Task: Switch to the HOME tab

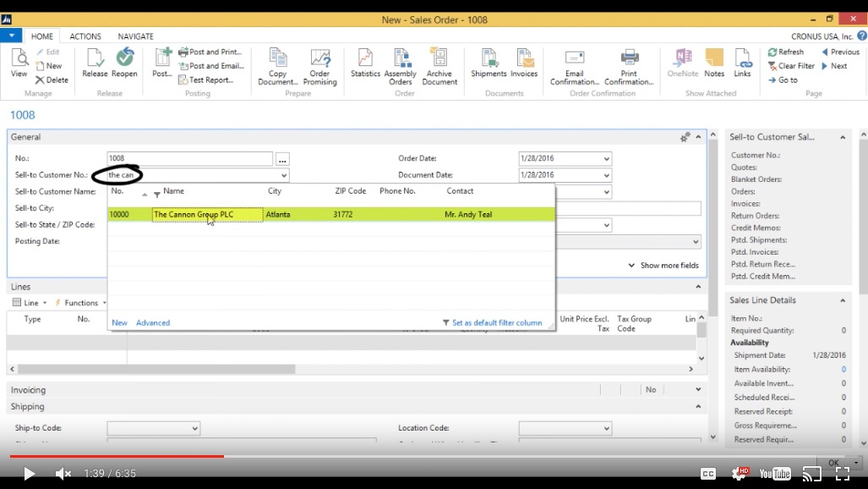Action: [x=42, y=36]
